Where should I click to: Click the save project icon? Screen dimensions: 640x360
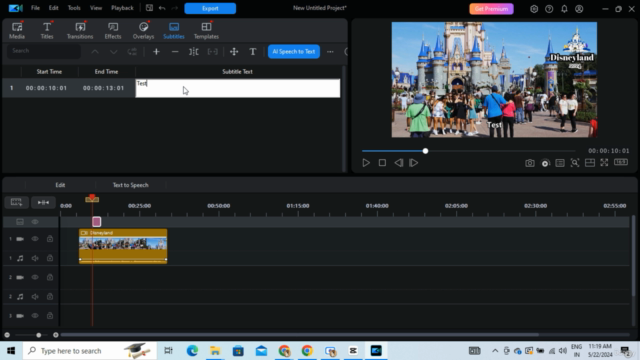pos(149,8)
